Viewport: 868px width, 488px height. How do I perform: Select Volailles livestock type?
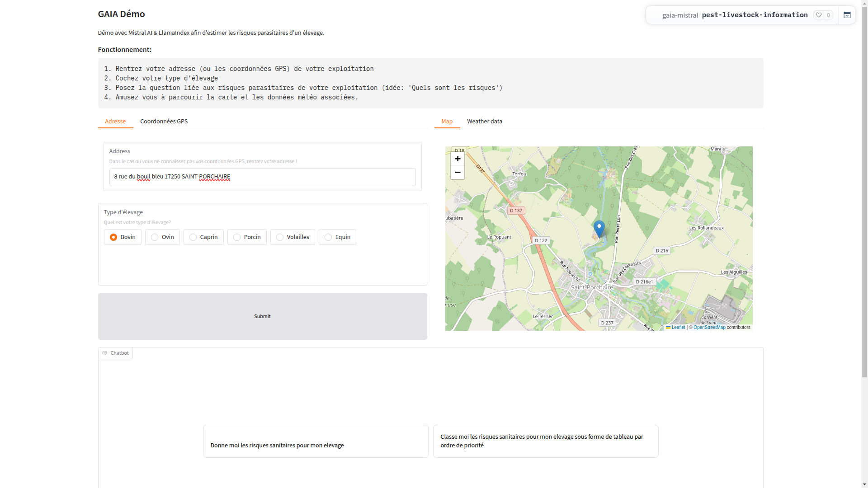(x=292, y=237)
